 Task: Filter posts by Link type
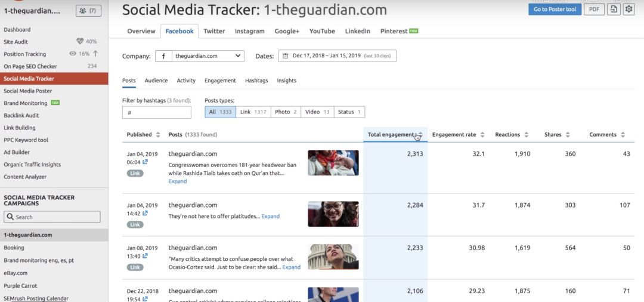click(253, 112)
